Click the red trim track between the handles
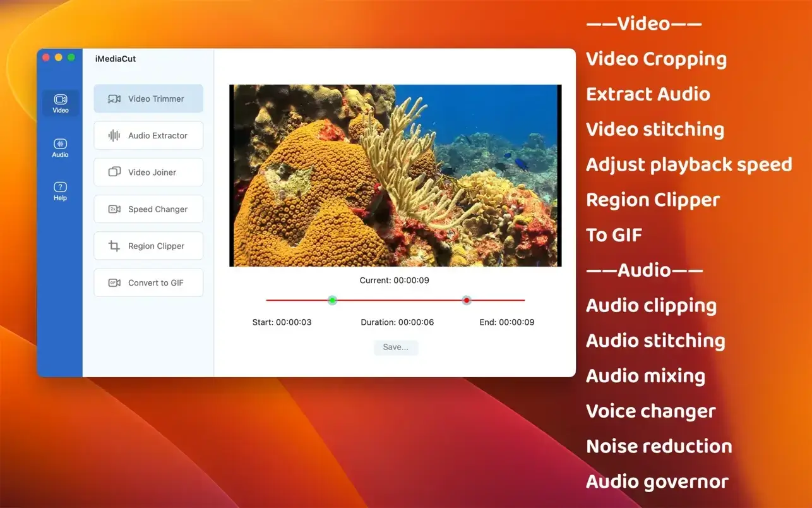The image size is (812, 508). (x=399, y=300)
